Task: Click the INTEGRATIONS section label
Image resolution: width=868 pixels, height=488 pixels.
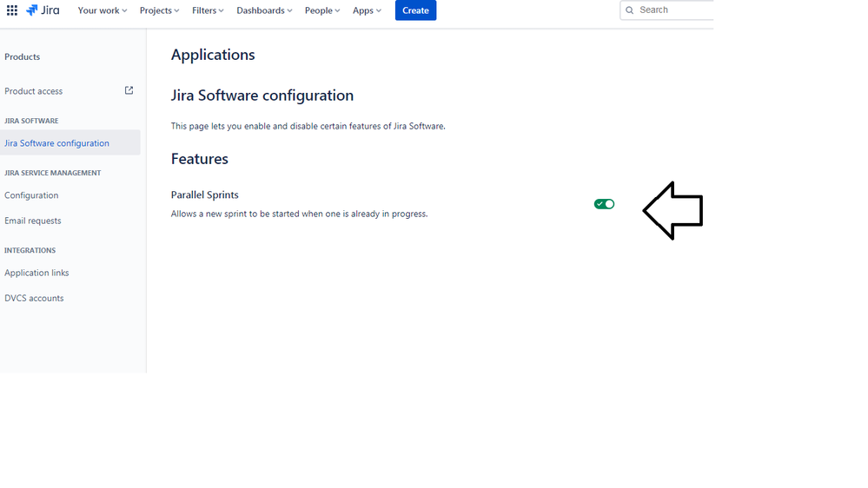Action: 30,250
